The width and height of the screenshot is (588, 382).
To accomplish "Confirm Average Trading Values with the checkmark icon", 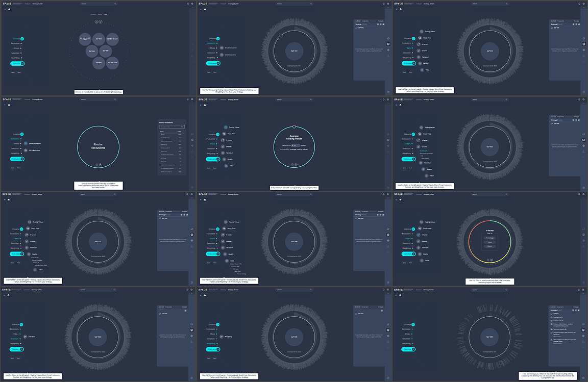I will (x=292, y=164).
